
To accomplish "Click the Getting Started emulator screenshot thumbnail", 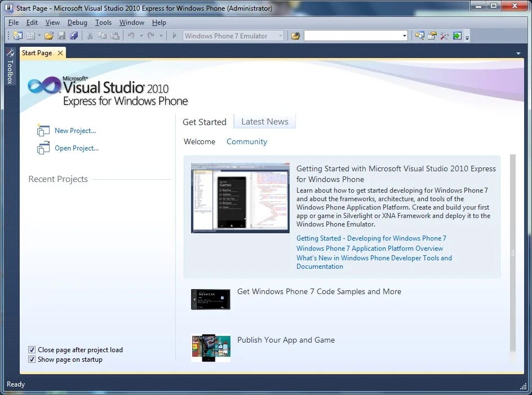I will pyautogui.click(x=240, y=198).
